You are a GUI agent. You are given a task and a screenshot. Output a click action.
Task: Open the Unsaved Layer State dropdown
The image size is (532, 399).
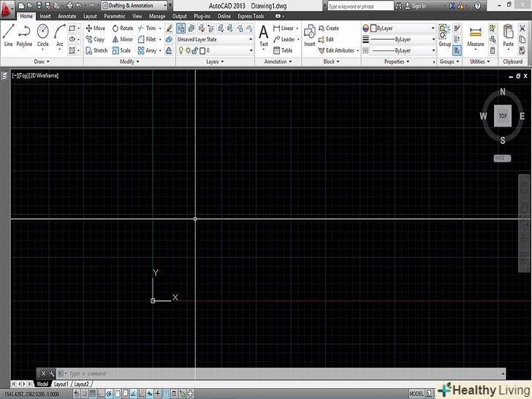tap(215, 39)
